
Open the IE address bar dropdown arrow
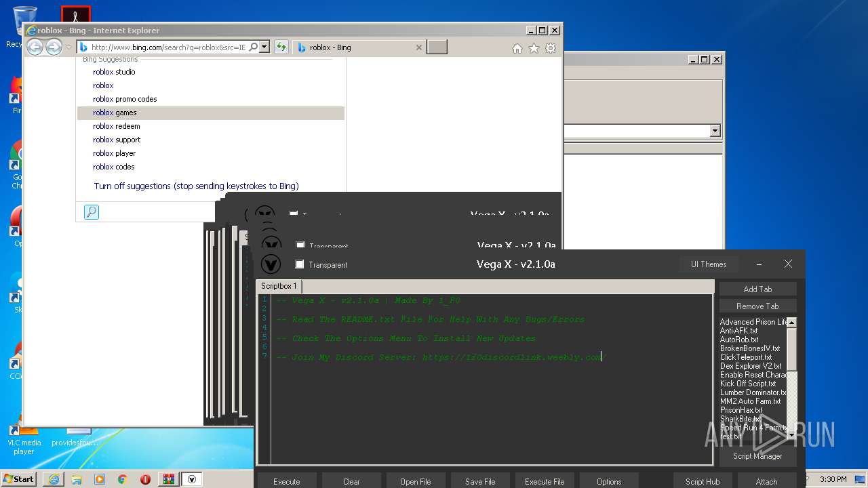click(x=264, y=47)
